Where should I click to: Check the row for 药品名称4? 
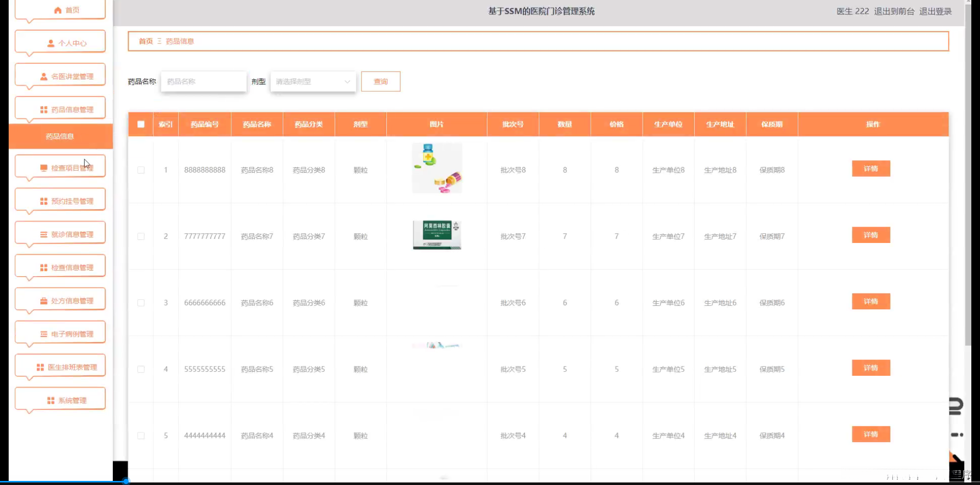[x=141, y=435]
